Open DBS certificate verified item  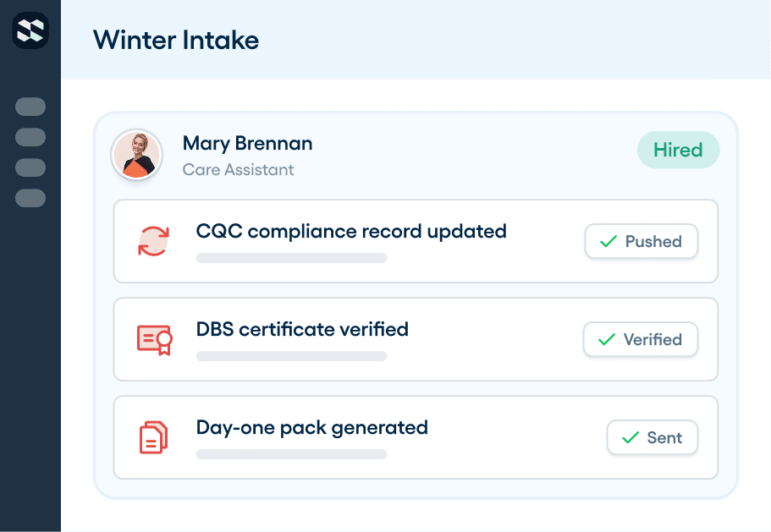[416, 339]
